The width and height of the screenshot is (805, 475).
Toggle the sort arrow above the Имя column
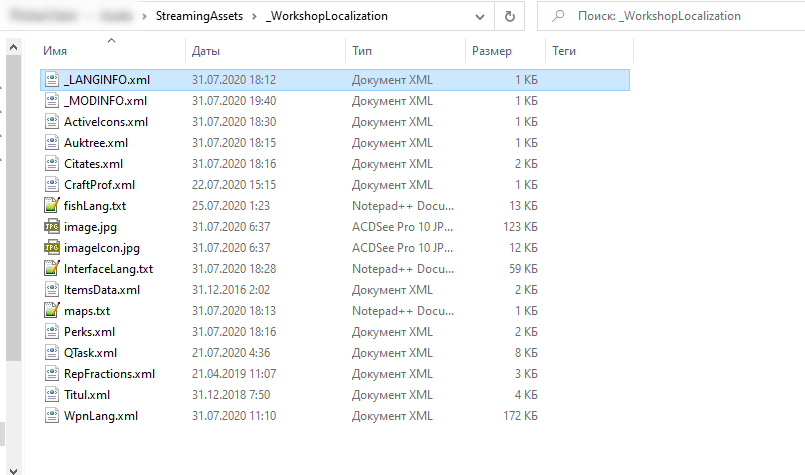click(x=111, y=40)
